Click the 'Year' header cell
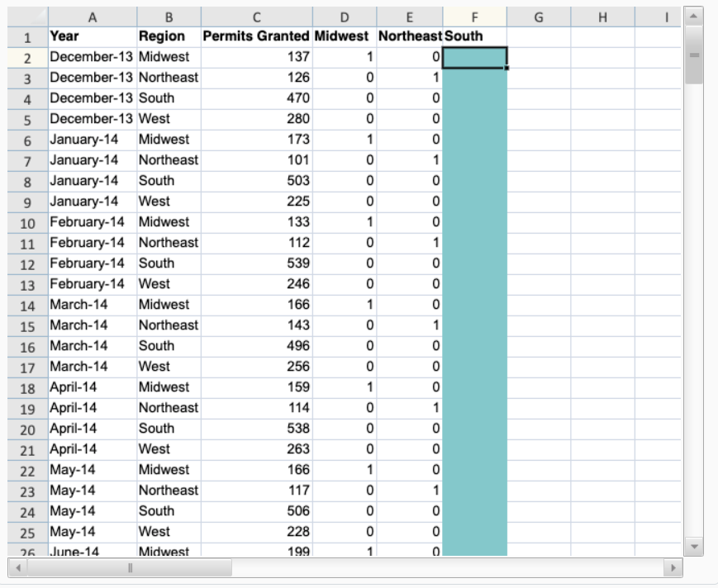This screenshot has height=588, width=718. (93, 36)
